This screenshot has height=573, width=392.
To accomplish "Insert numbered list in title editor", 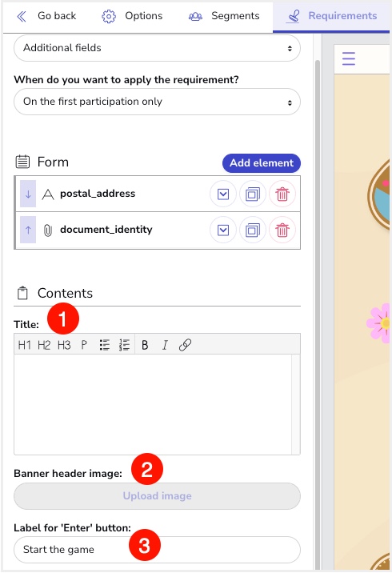I will 124,345.
